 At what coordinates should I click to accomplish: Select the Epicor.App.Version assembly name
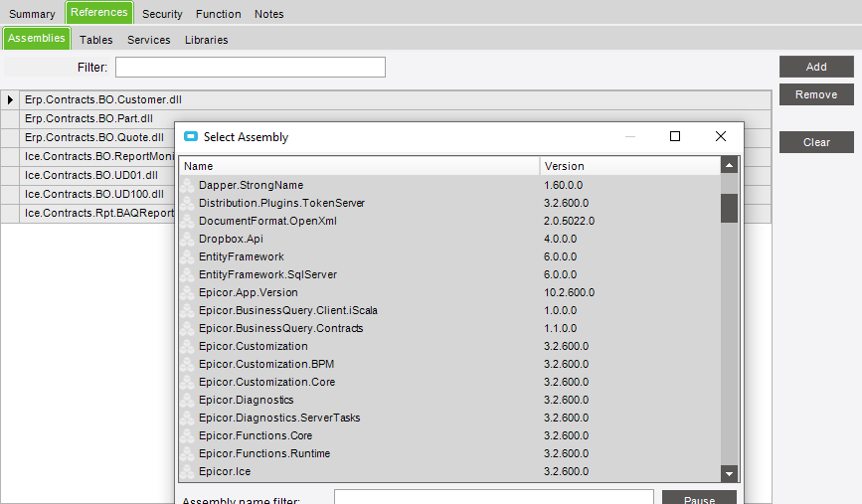[249, 292]
